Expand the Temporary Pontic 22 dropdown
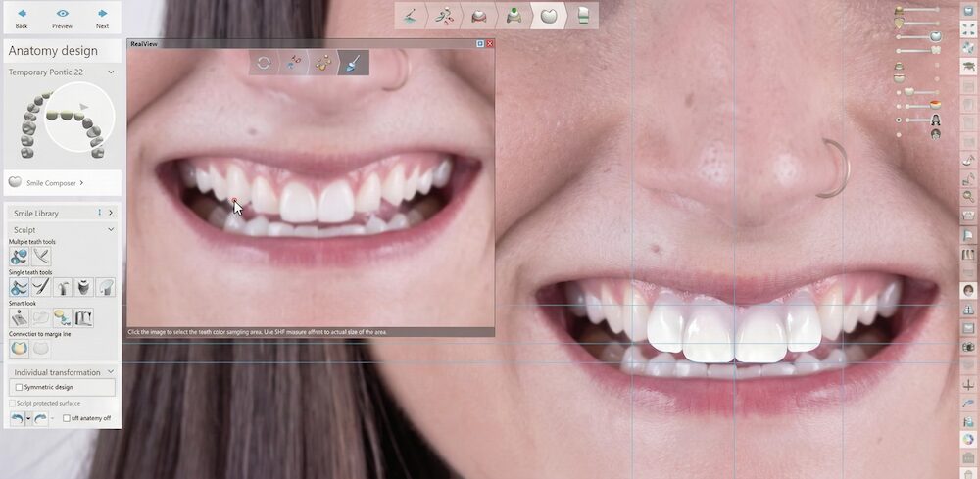The height and width of the screenshot is (479, 980). click(x=111, y=72)
